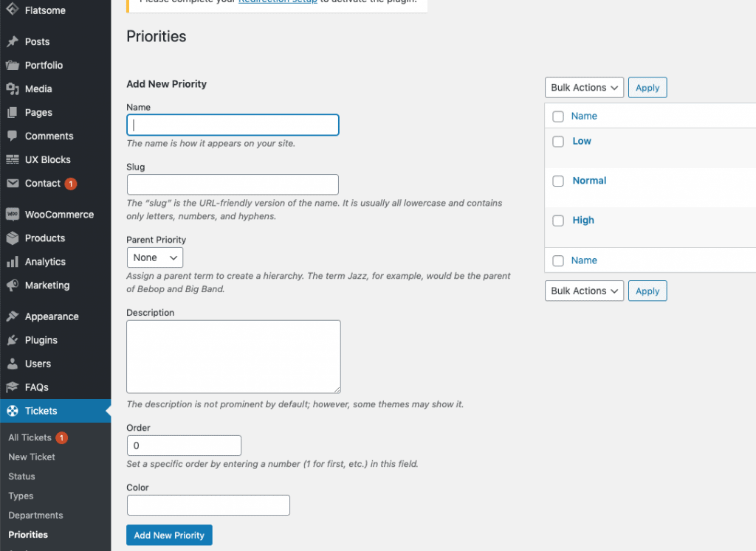Click the Color picker field
756x551 pixels.
coord(208,505)
